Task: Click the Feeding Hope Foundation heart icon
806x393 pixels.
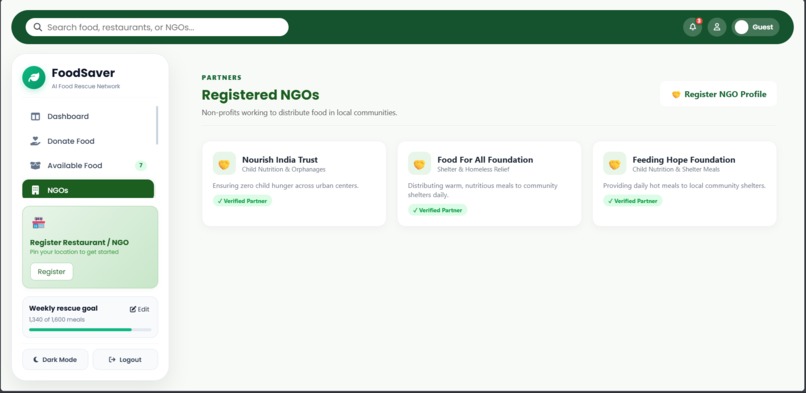Action: [615, 164]
